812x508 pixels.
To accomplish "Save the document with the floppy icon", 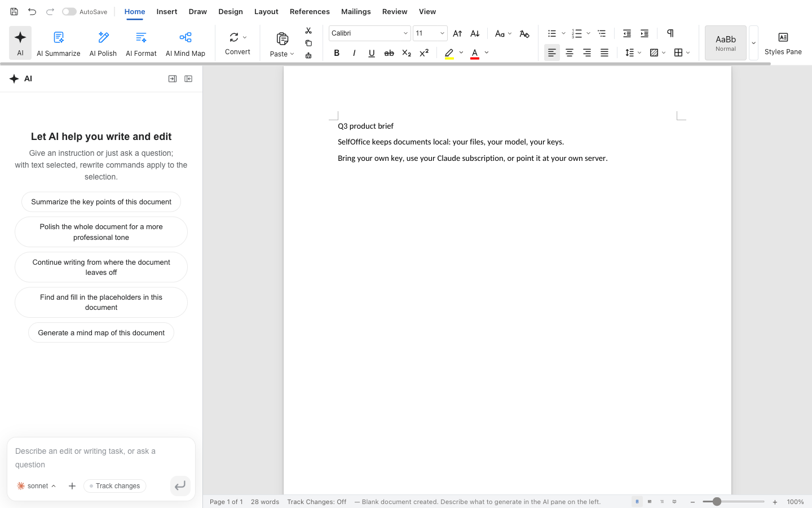I will pos(14,12).
